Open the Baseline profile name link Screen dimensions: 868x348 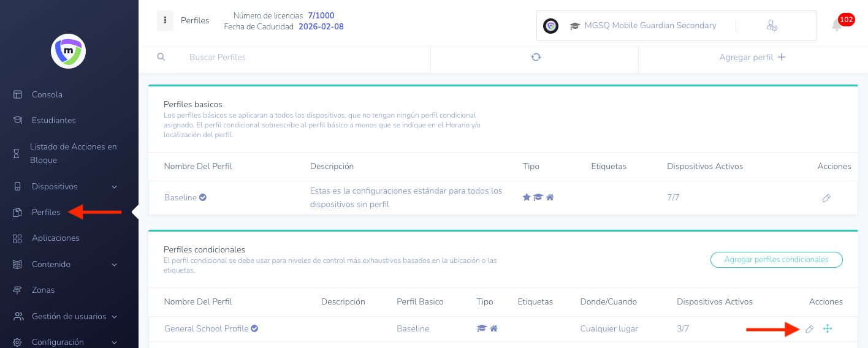click(x=180, y=197)
